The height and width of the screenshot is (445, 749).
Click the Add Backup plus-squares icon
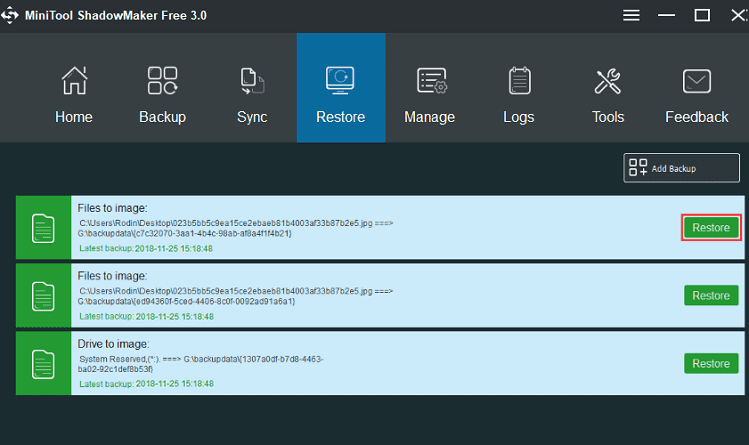point(638,168)
